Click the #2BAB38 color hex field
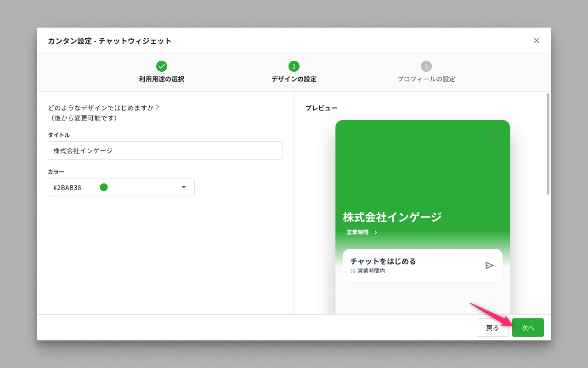This screenshot has height=368, width=588. click(71, 188)
